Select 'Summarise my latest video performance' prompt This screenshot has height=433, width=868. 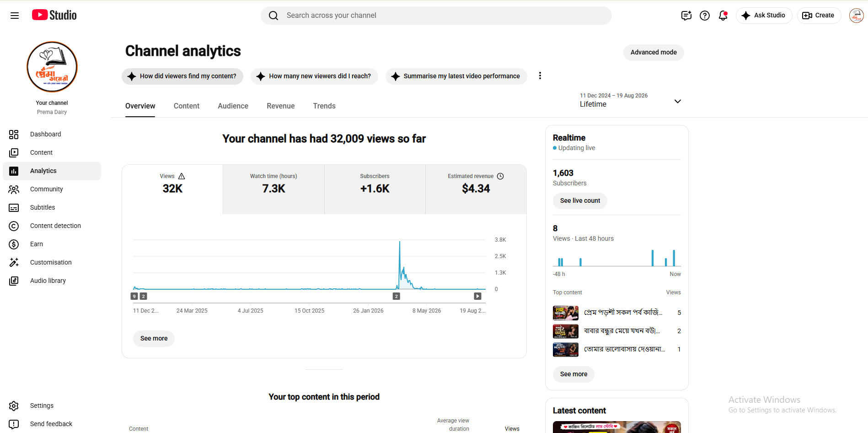tap(456, 76)
